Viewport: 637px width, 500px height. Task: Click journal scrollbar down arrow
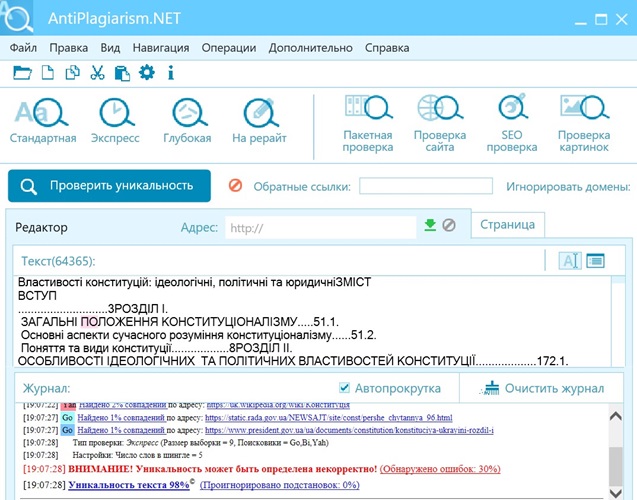(x=616, y=493)
